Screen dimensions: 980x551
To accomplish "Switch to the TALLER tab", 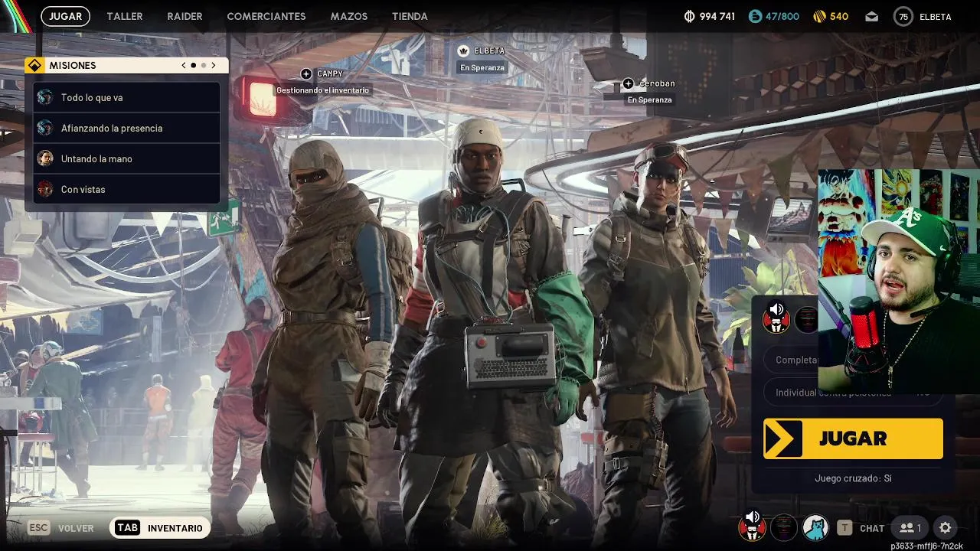I will pyautogui.click(x=125, y=16).
